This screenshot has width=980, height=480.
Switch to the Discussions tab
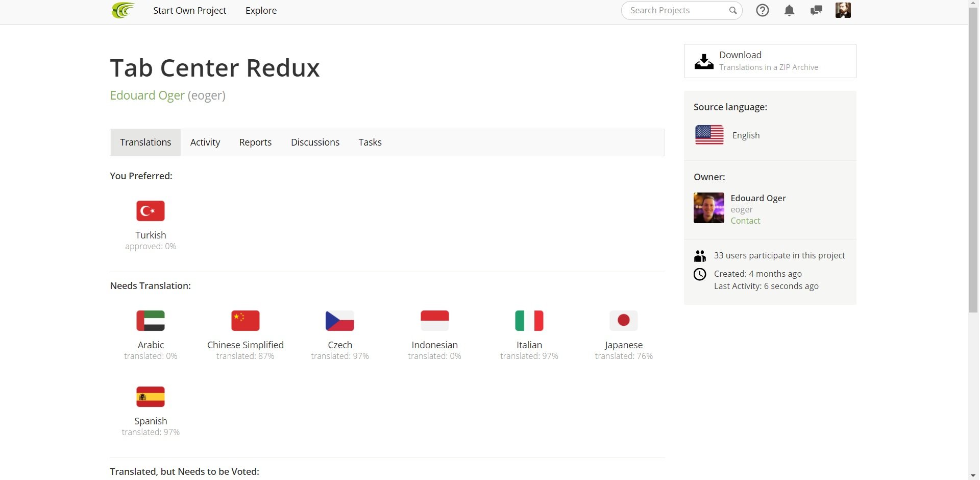pyautogui.click(x=315, y=142)
